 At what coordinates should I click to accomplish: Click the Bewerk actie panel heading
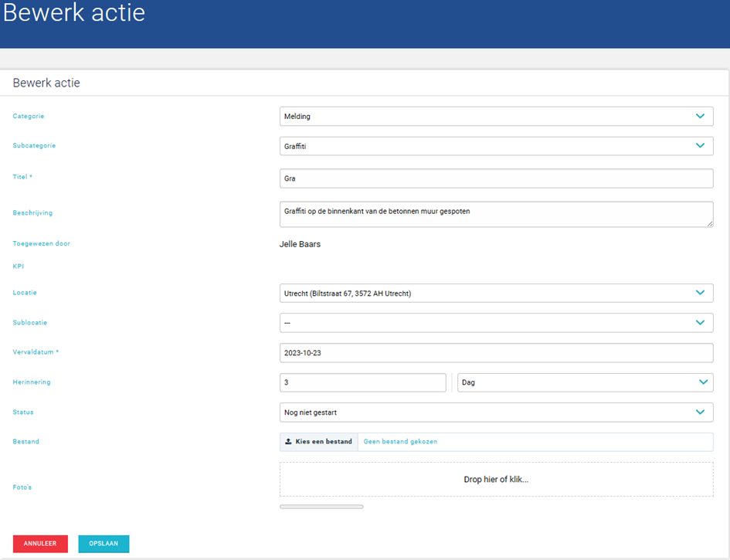tap(46, 83)
